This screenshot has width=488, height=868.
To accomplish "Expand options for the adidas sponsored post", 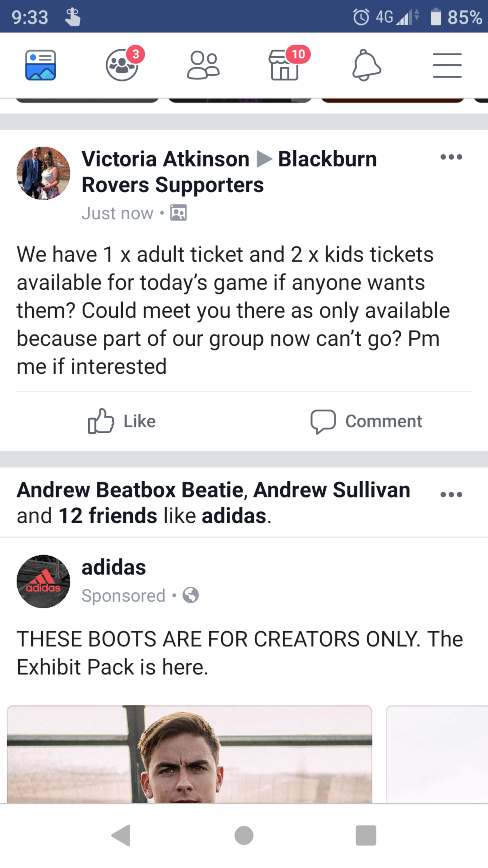I will point(451,495).
